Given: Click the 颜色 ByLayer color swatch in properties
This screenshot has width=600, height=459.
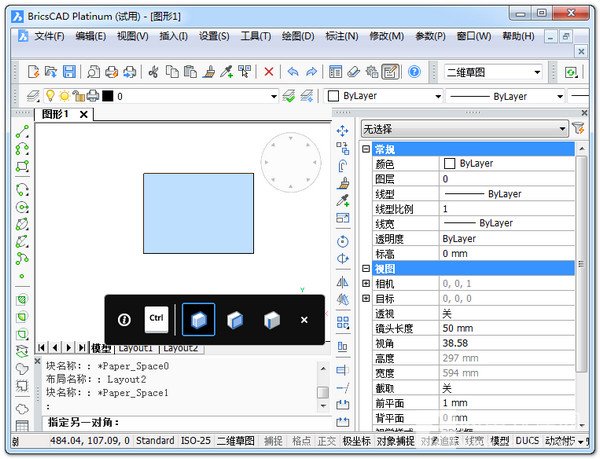Looking at the screenshot, I should tap(448, 163).
